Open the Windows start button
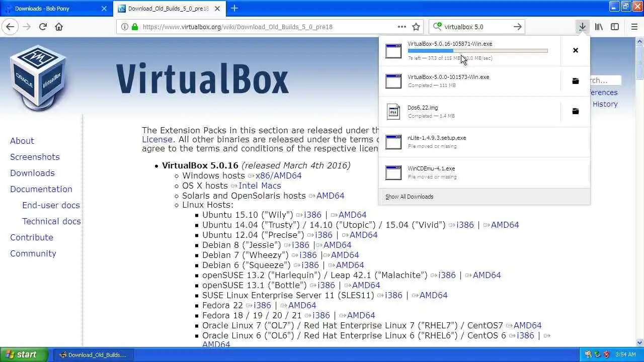Image resolution: width=644 pixels, height=362 pixels. tap(24, 354)
